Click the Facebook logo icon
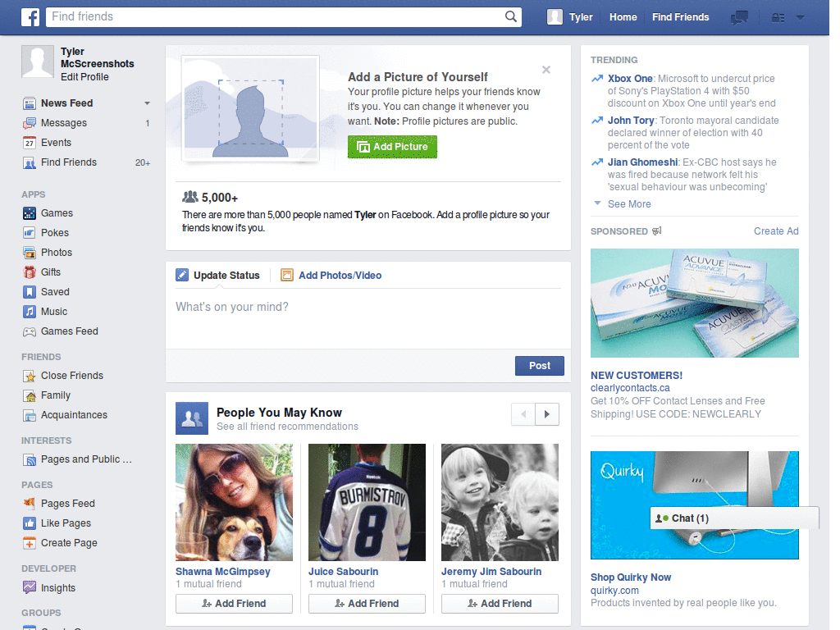The image size is (840, 630). point(30,17)
